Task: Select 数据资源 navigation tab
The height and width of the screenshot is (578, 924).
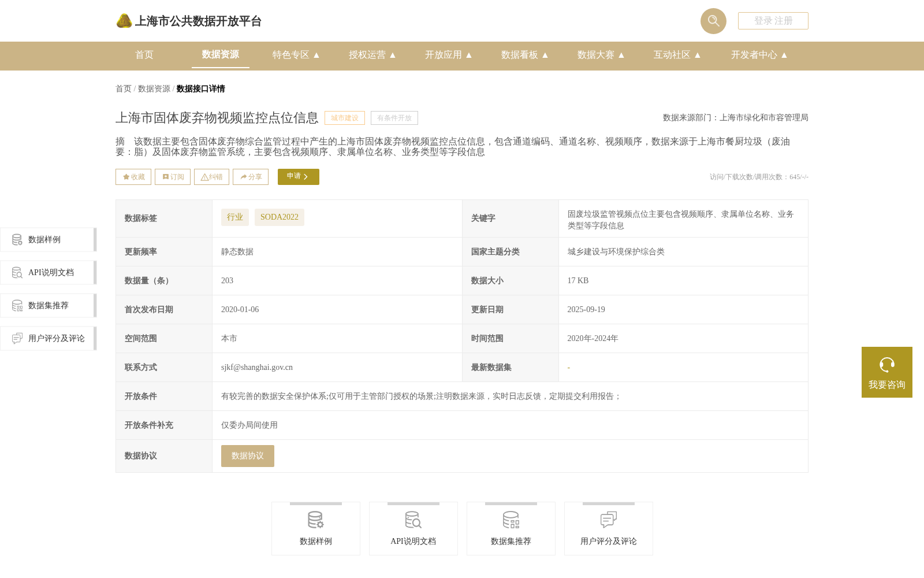Action: click(x=221, y=54)
